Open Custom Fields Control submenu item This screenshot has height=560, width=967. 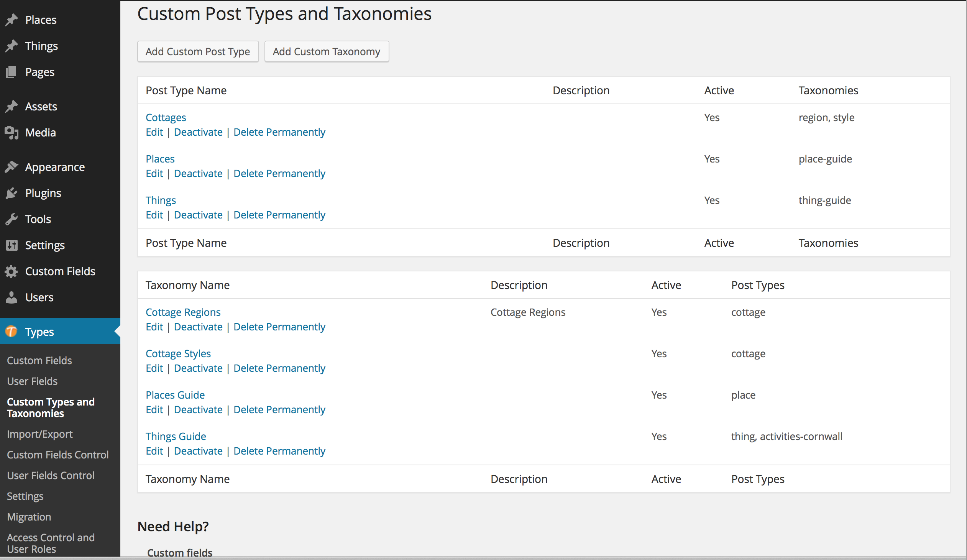pyautogui.click(x=58, y=455)
